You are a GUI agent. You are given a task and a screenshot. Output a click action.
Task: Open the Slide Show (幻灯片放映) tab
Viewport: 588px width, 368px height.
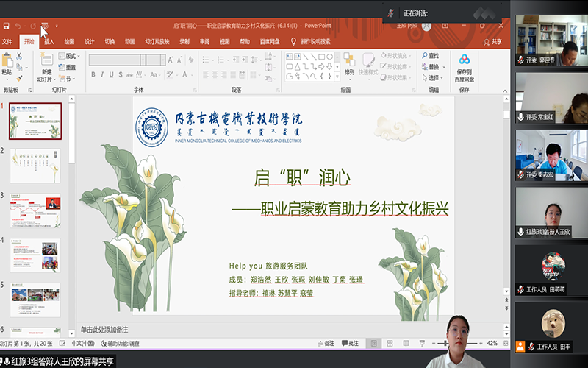click(157, 42)
